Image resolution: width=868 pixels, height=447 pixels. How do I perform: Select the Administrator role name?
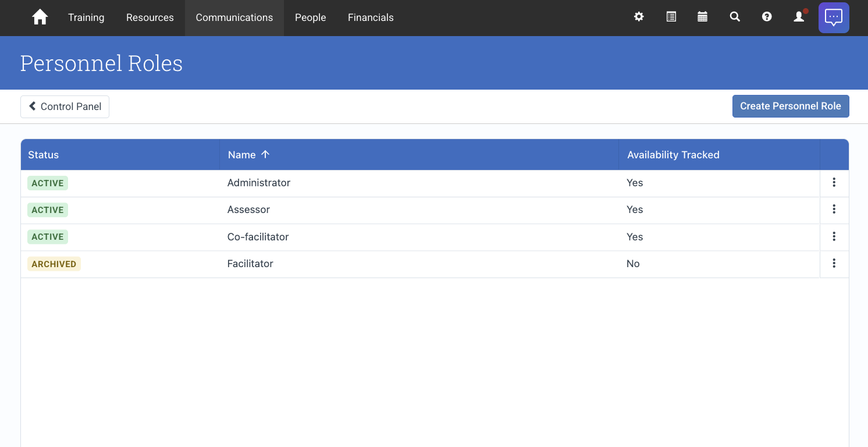259,183
